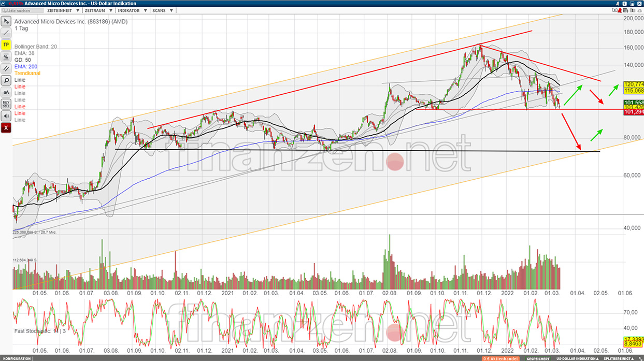Click the BUY SELL marker tool
644x361 pixels.
point(6,104)
